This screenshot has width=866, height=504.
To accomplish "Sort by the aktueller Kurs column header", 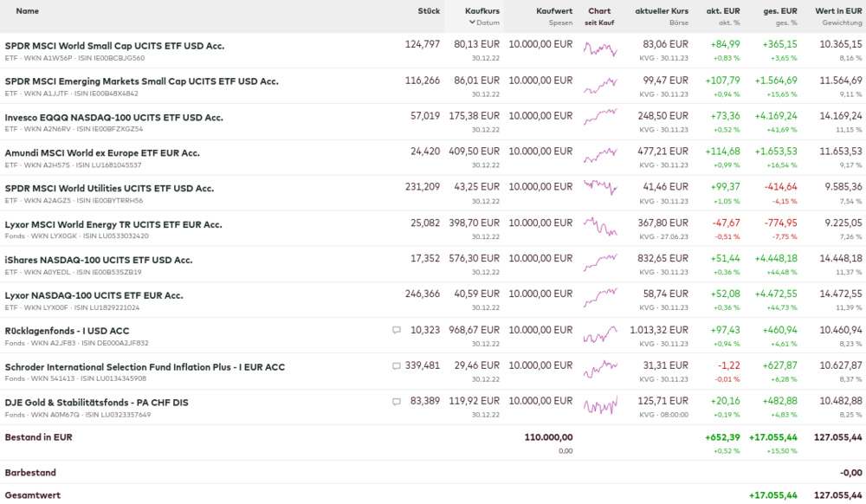I will tap(662, 11).
